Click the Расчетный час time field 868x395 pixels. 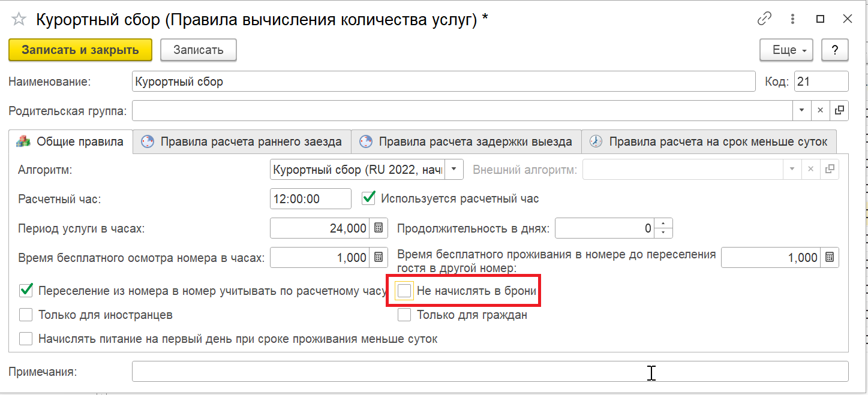tap(311, 198)
